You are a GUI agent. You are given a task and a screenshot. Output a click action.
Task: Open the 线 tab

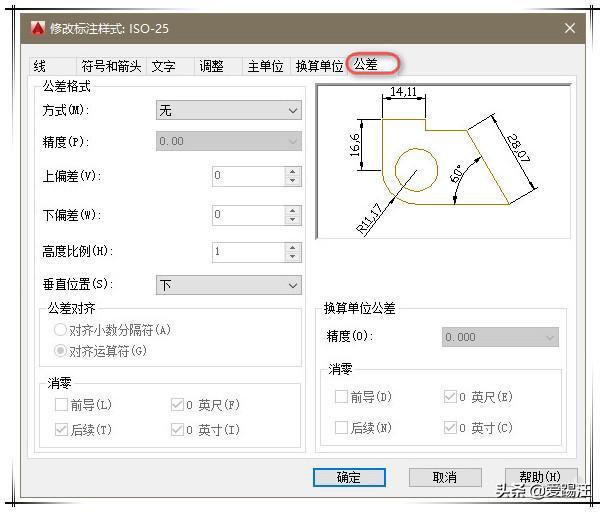[x=52, y=66]
